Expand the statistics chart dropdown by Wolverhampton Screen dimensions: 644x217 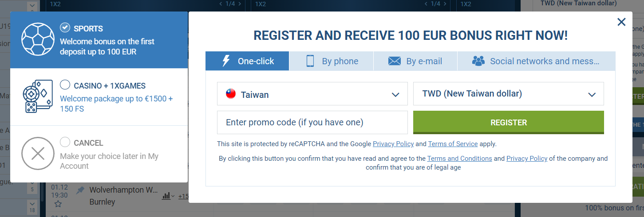(x=169, y=196)
